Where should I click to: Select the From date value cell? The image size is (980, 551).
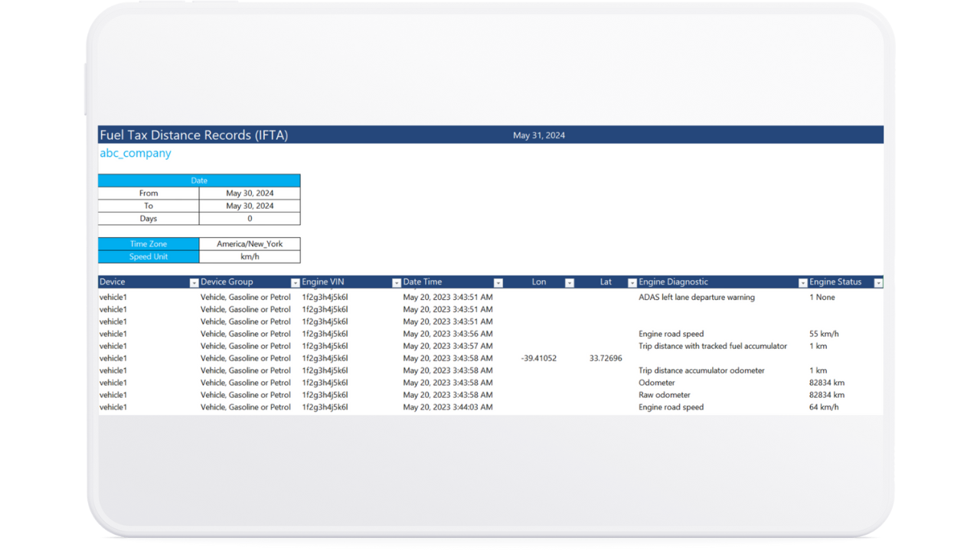tap(250, 194)
